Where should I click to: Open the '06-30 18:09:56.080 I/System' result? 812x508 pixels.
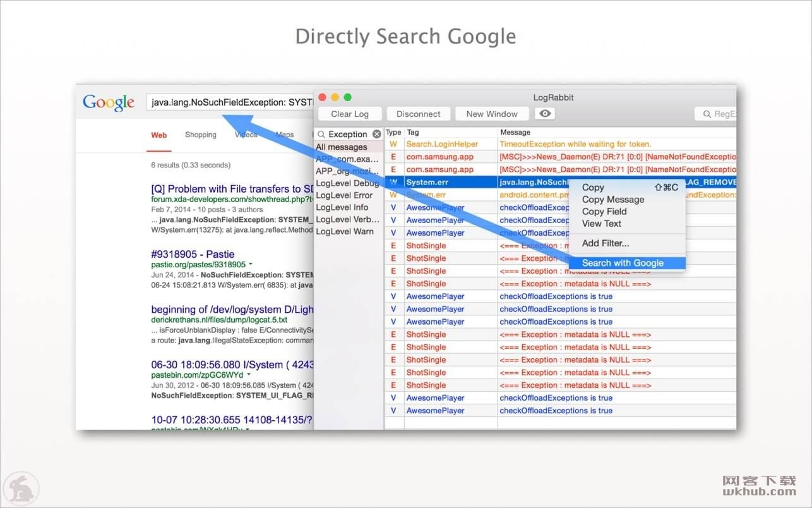point(232,365)
